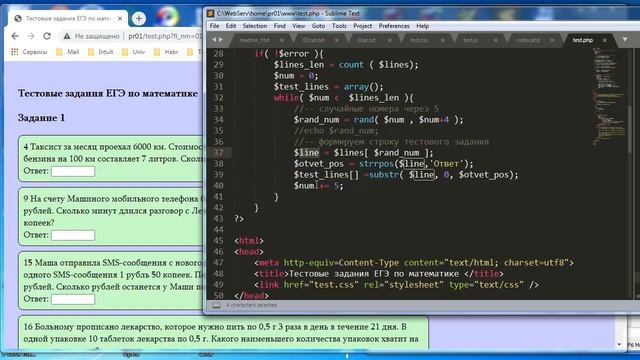The image size is (640, 360).
Task: Open the View menu
Action: (x=298, y=26)
